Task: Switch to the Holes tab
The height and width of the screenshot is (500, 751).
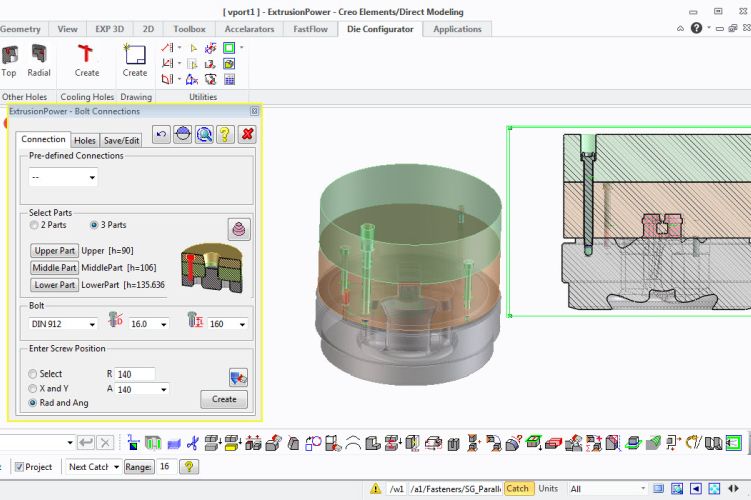Action: 85,140
